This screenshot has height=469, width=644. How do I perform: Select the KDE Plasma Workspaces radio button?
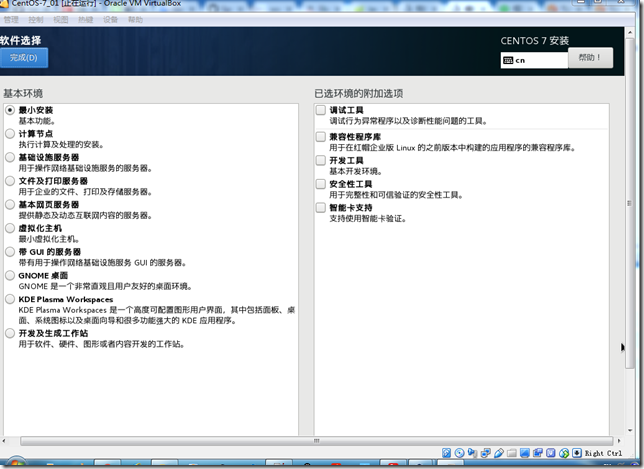[x=10, y=299]
